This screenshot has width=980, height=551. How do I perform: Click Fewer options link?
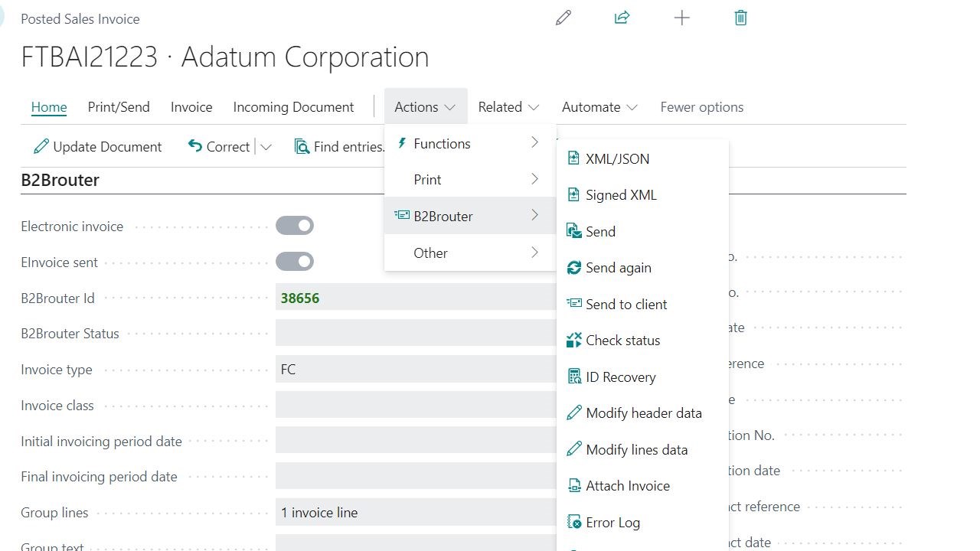[x=702, y=107]
